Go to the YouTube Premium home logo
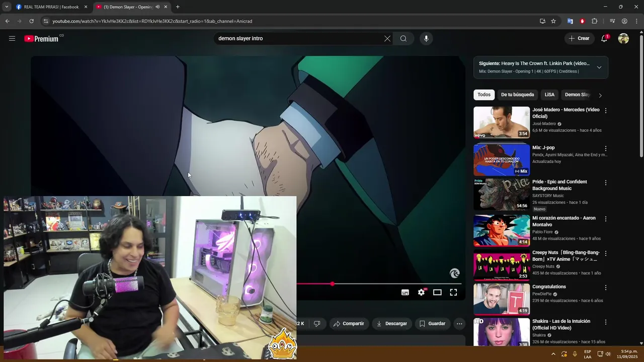This screenshot has width=644, height=362. point(42,39)
